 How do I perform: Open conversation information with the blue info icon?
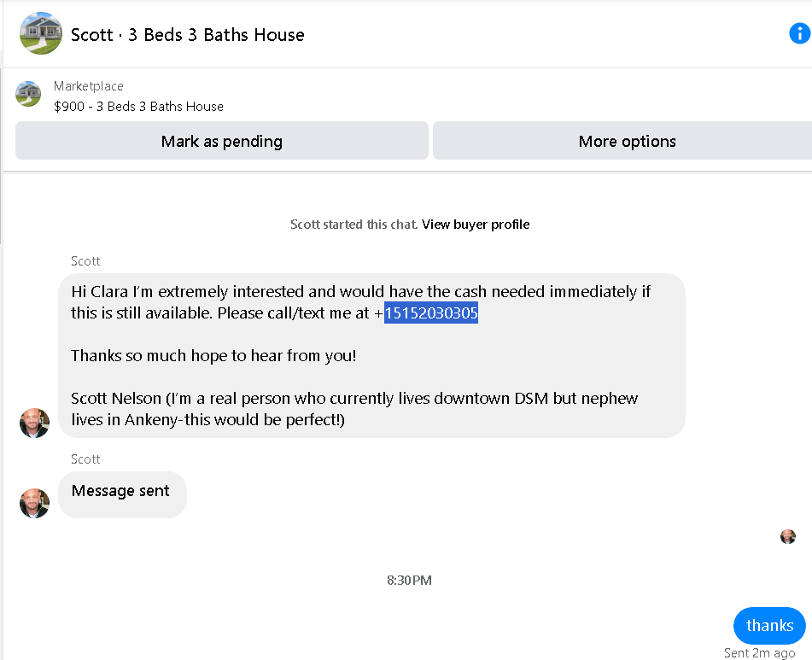(798, 34)
